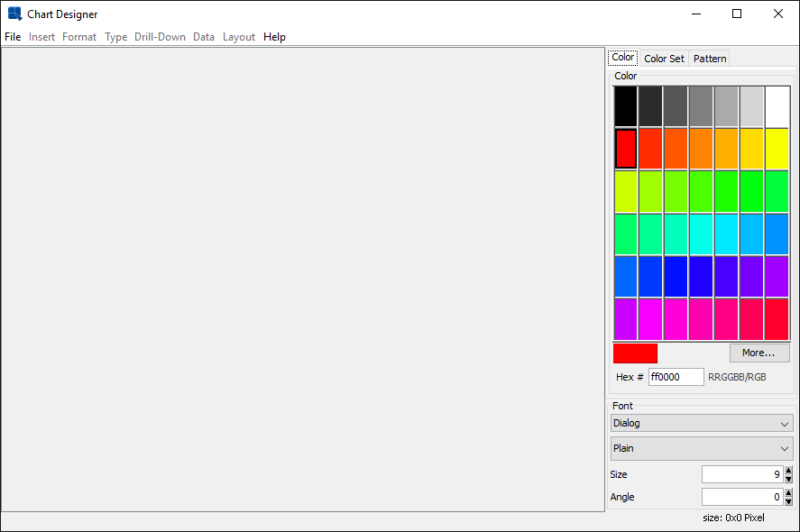Select the magenta color swatch
Image resolution: width=800 pixels, height=532 pixels.
coord(650,319)
